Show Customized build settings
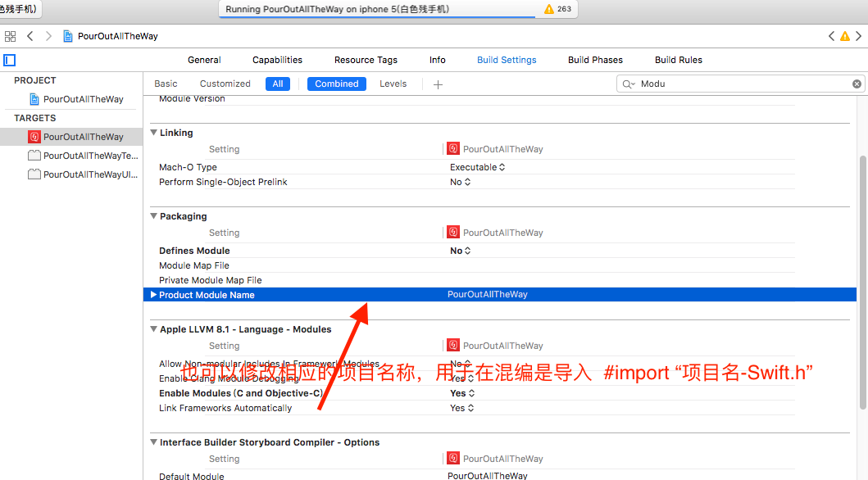The image size is (868, 480). tap(225, 84)
